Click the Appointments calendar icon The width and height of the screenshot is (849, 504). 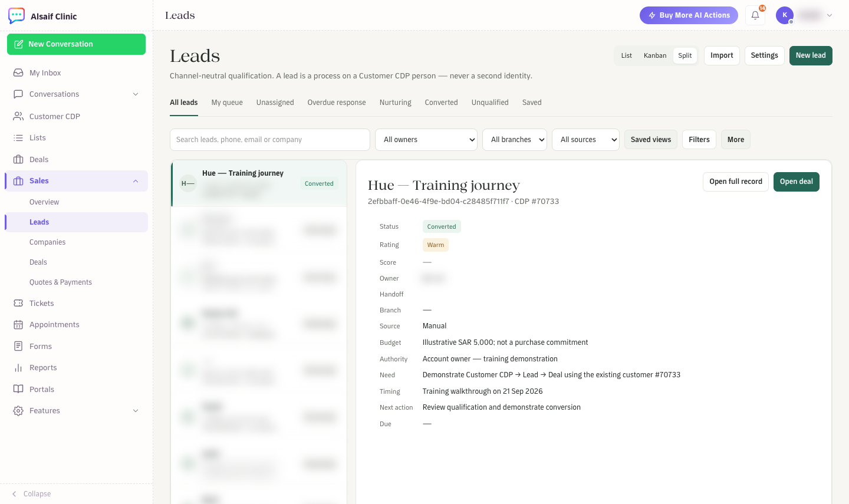(x=18, y=325)
